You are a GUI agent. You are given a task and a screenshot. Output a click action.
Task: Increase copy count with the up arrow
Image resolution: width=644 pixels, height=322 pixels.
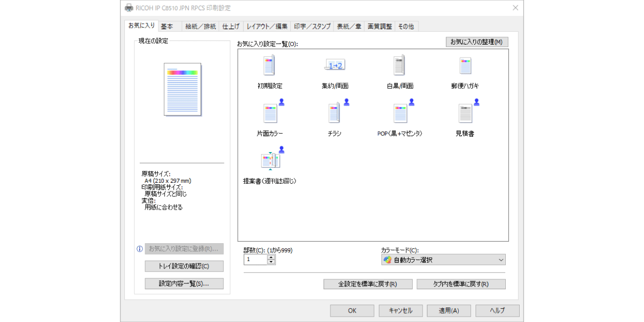(271, 257)
